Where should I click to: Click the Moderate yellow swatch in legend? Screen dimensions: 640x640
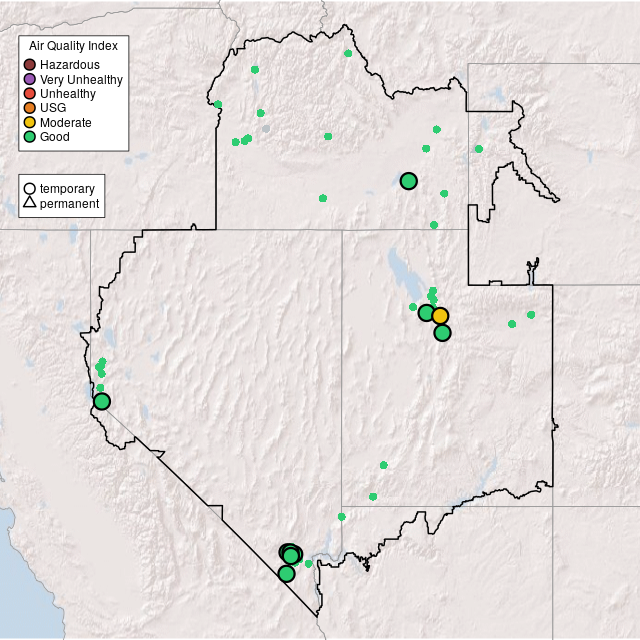tap(30, 122)
